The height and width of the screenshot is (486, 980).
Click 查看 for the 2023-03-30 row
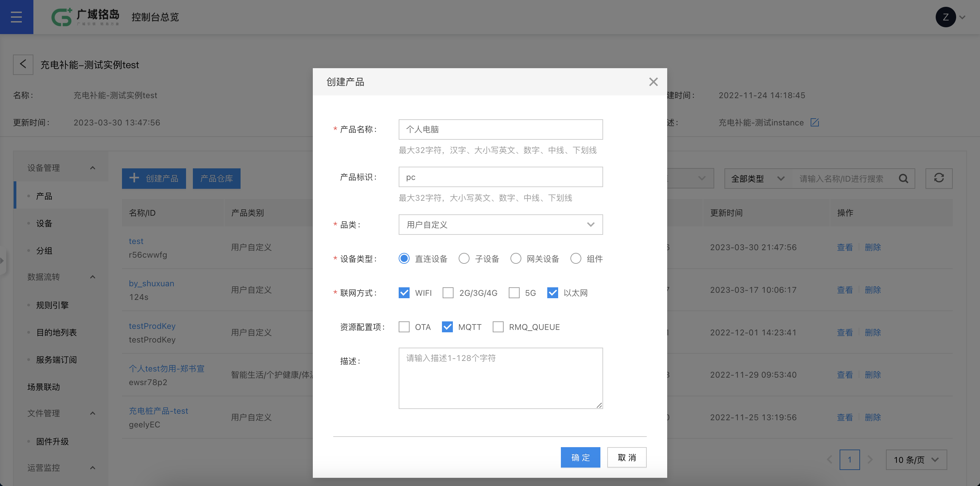[845, 247]
